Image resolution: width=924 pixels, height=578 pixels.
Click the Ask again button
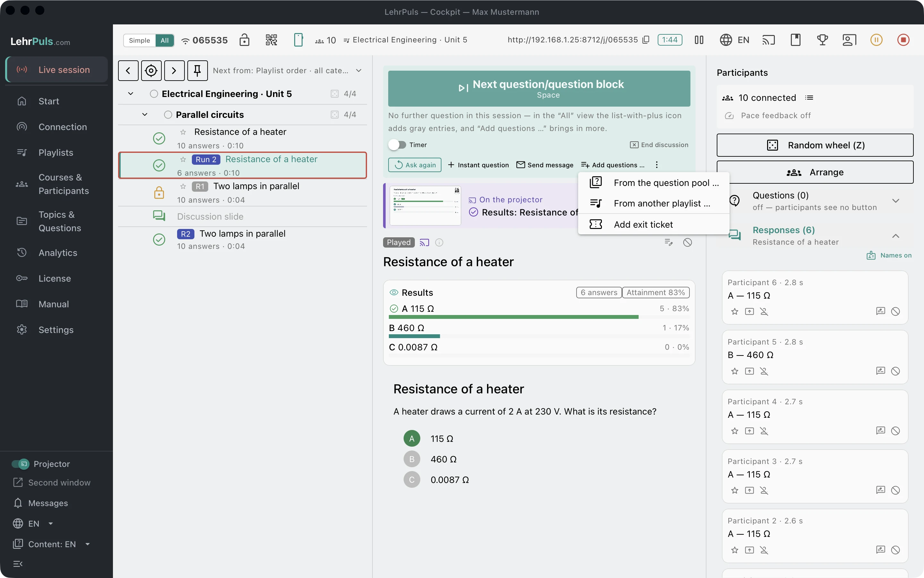[415, 165]
